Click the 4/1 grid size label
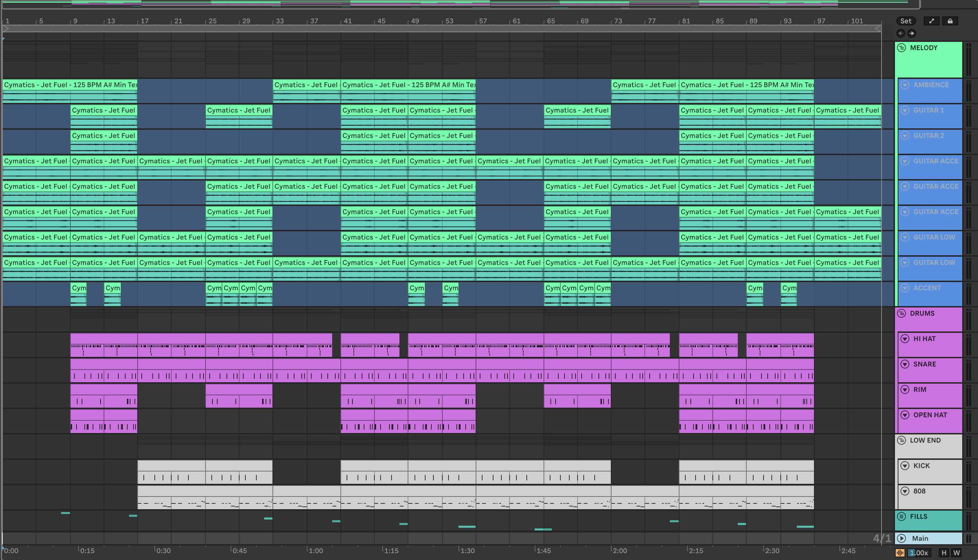978x560 pixels. coord(882,538)
